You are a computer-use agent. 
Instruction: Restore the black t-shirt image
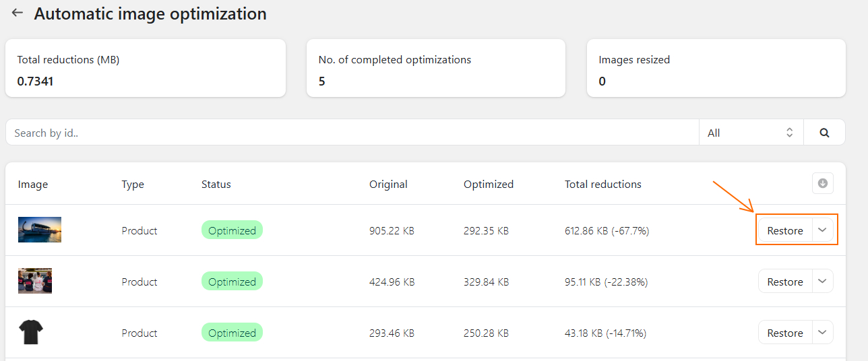[x=785, y=333]
